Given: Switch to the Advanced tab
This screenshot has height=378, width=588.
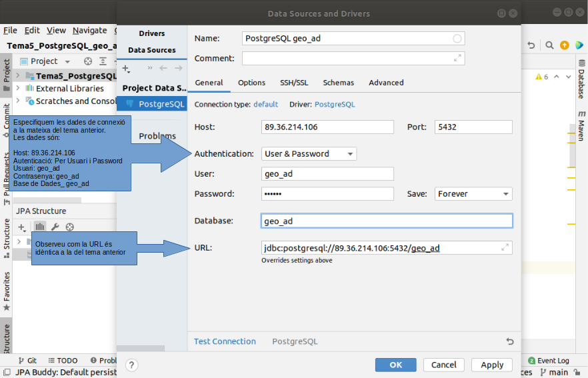Looking at the screenshot, I should coord(386,83).
